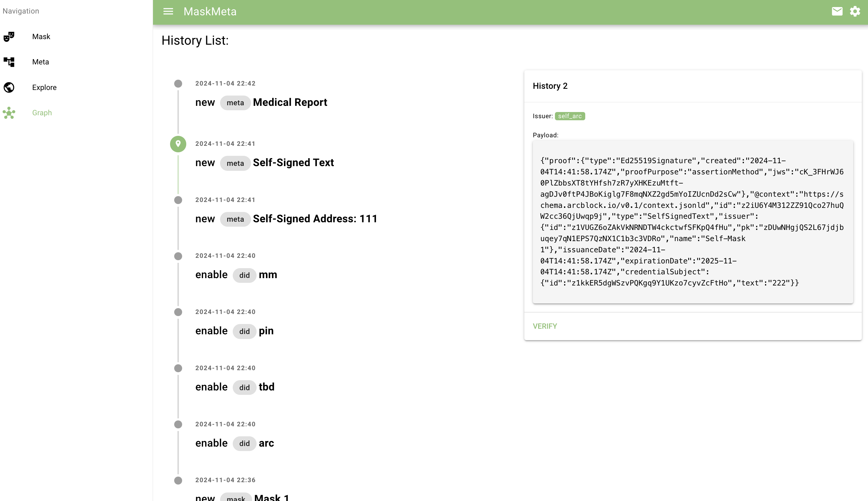The image size is (868, 501).
Task: Click the Graph hub icon
Action: (9, 113)
